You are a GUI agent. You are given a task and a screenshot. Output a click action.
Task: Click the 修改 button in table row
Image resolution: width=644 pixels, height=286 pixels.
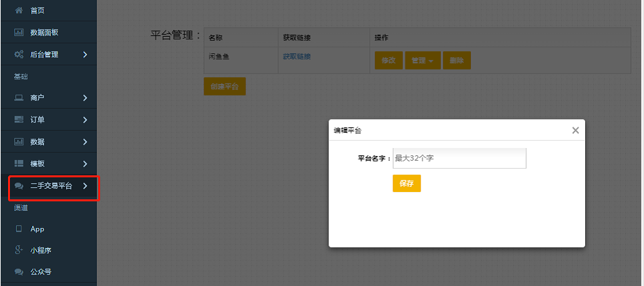388,61
